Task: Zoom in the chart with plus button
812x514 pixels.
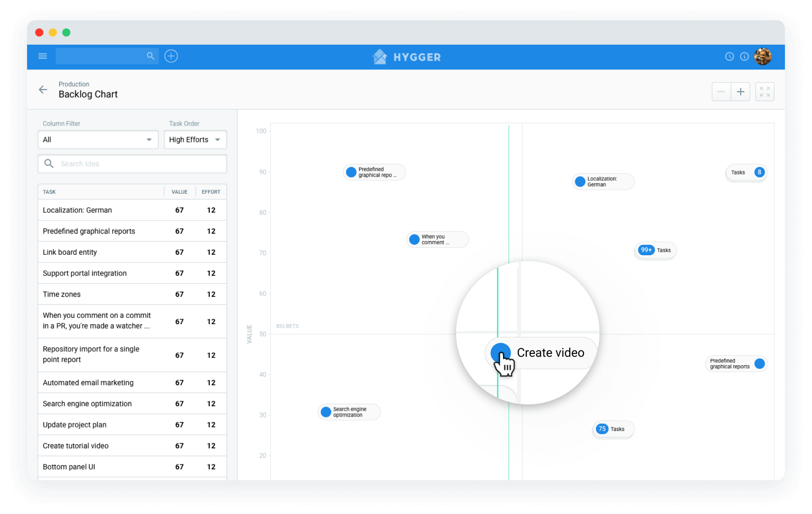Action: coord(740,92)
